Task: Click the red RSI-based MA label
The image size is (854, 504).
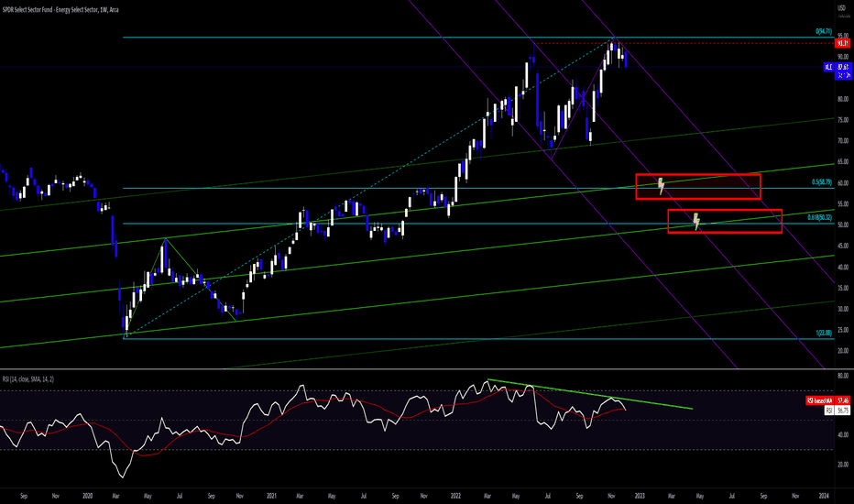Action: [x=820, y=401]
